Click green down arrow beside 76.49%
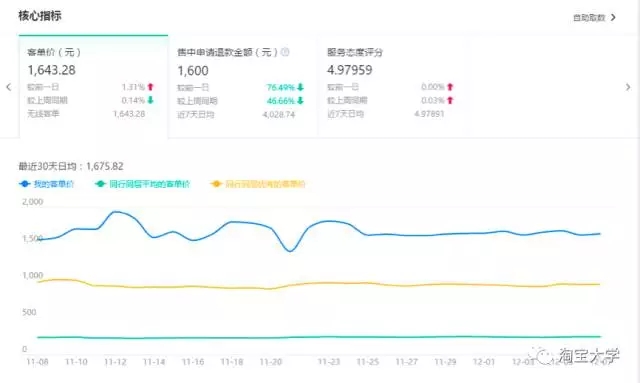This screenshot has height=383, width=640. click(x=300, y=87)
